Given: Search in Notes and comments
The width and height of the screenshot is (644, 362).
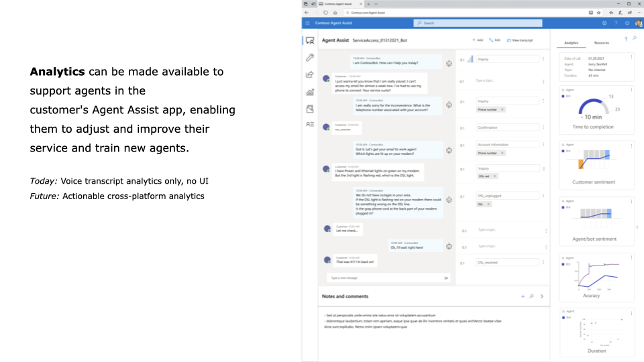Looking at the screenshot, I should pyautogui.click(x=531, y=296).
